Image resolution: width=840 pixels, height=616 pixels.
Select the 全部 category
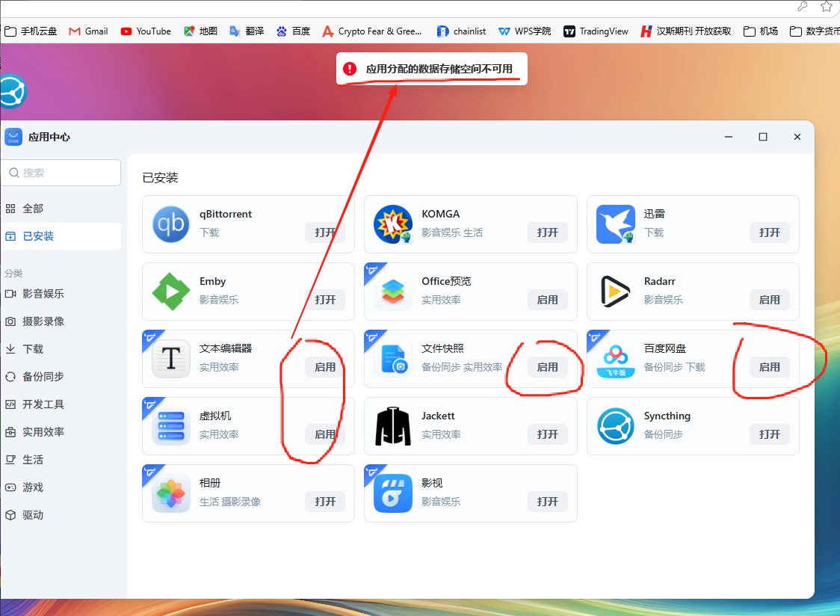[x=61, y=209]
